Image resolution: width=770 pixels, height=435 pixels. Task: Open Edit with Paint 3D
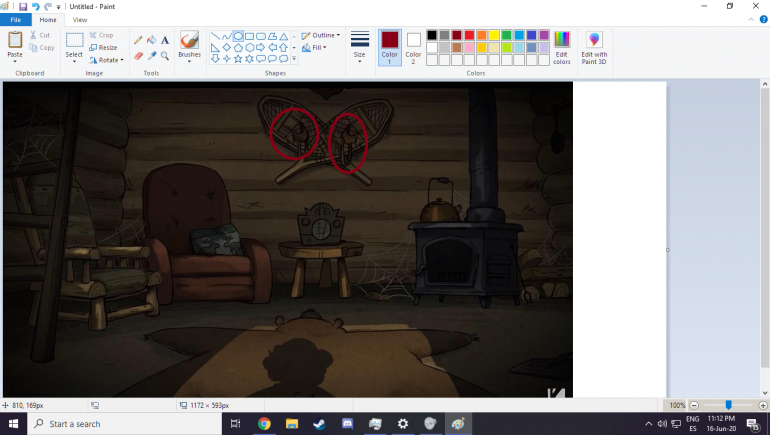[594, 48]
